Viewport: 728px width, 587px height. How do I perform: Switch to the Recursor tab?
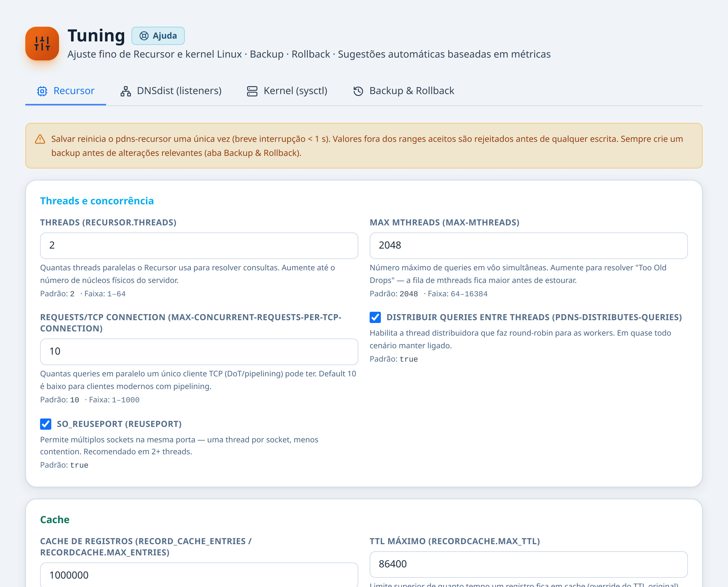(x=66, y=91)
